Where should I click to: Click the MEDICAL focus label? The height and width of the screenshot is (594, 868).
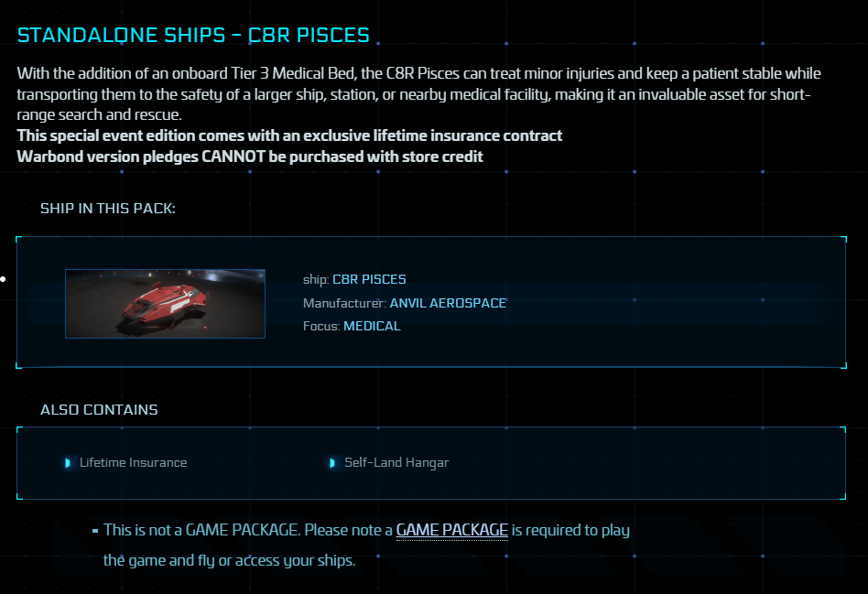click(x=372, y=326)
